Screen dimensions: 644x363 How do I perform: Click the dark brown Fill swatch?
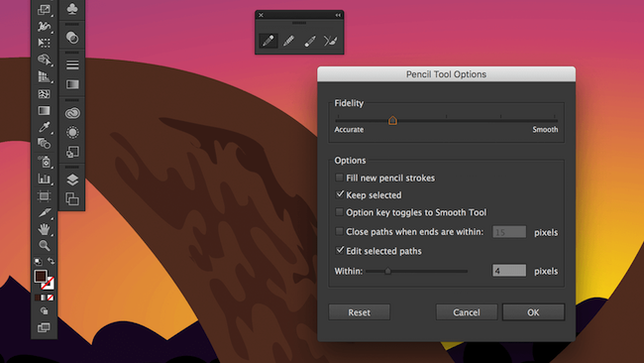(x=41, y=277)
